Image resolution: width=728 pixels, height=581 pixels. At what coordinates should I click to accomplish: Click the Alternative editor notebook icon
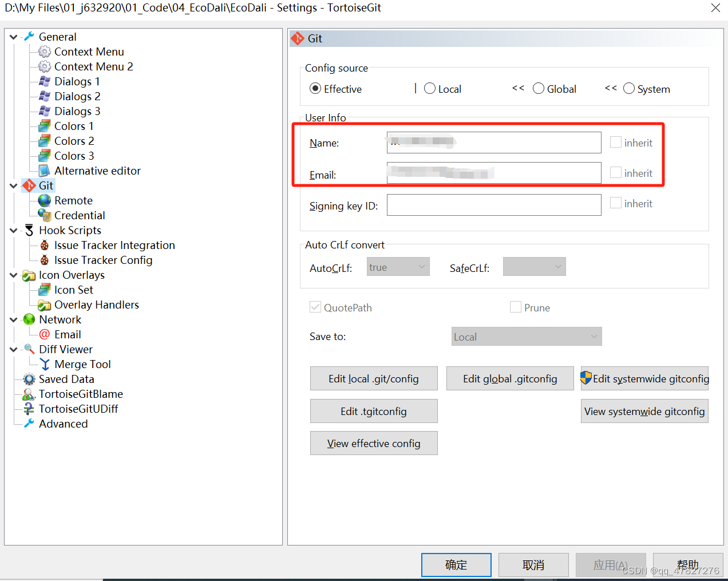point(45,171)
